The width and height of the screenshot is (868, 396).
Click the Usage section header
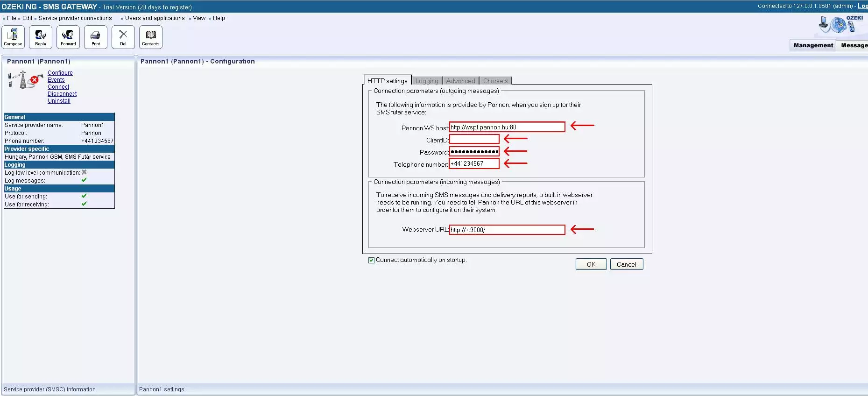click(59, 189)
